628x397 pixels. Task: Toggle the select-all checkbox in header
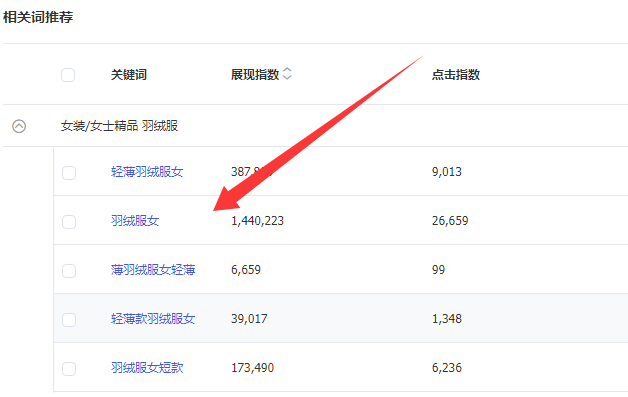pos(68,75)
